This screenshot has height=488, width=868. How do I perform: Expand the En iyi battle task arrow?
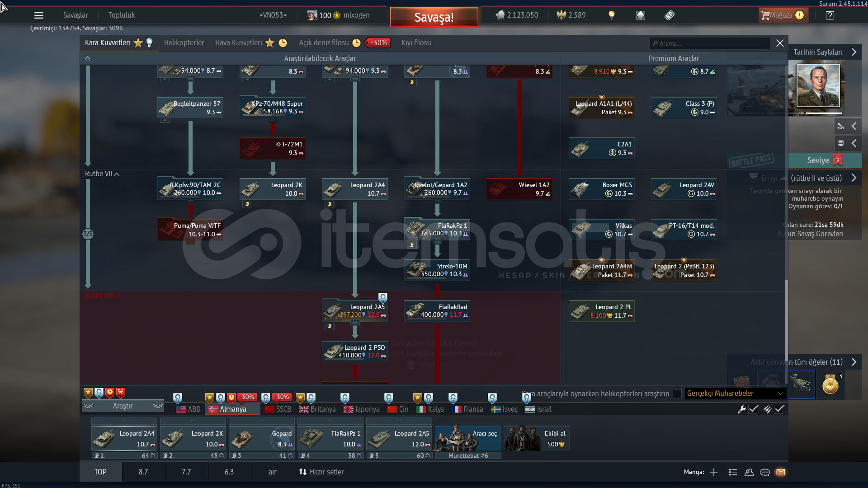pyautogui.click(x=854, y=178)
